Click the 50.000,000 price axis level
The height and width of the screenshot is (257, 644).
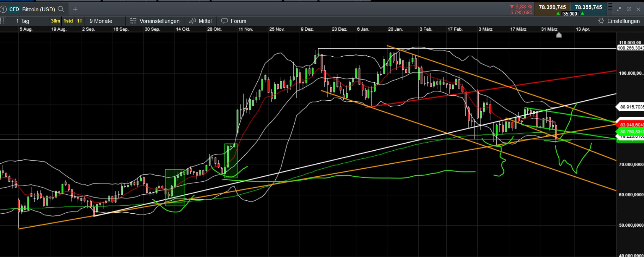pyautogui.click(x=631, y=225)
